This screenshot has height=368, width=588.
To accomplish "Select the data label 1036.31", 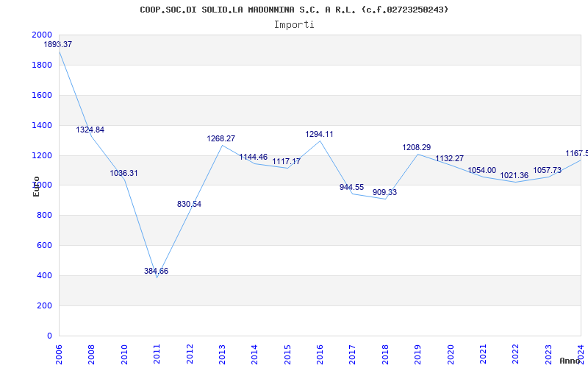I will tap(123, 173).
